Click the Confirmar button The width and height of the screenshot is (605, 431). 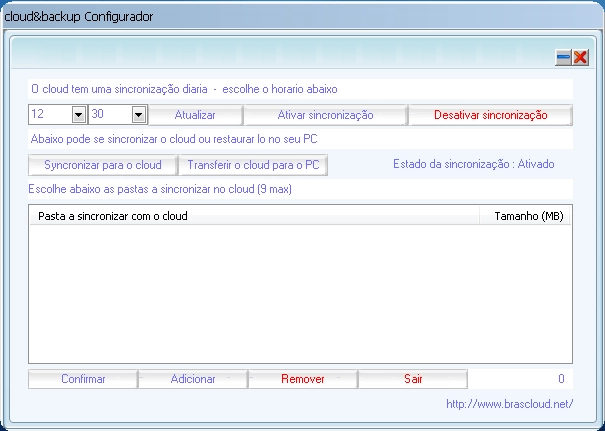pos(83,379)
